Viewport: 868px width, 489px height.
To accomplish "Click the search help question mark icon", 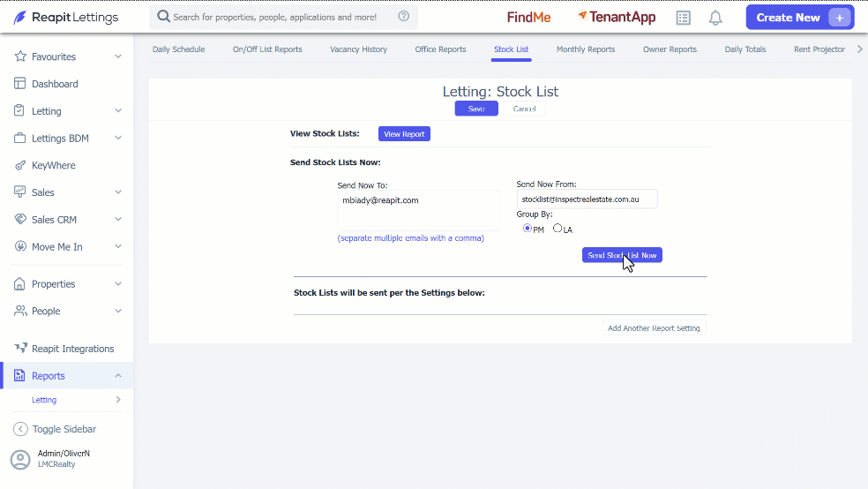I will [403, 17].
